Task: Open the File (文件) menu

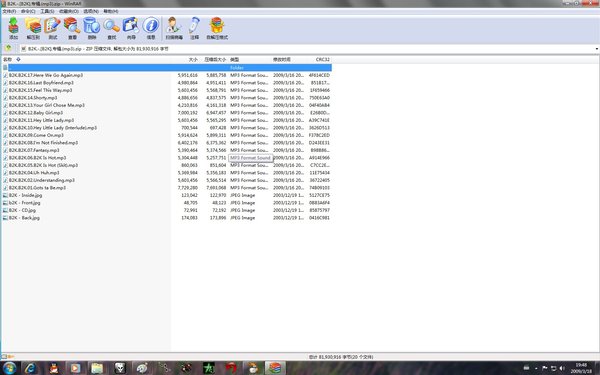Action: click(9, 11)
